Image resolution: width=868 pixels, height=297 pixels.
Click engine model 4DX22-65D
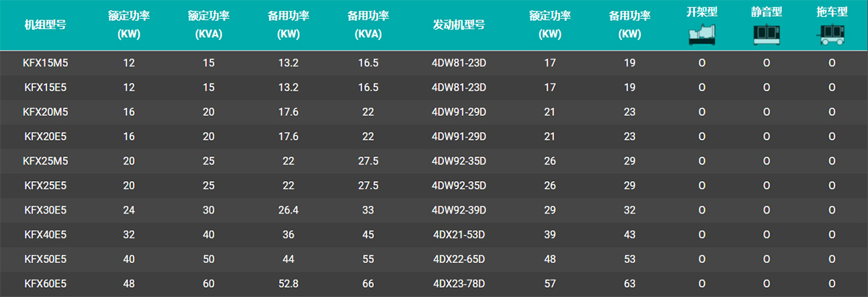click(x=459, y=259)
